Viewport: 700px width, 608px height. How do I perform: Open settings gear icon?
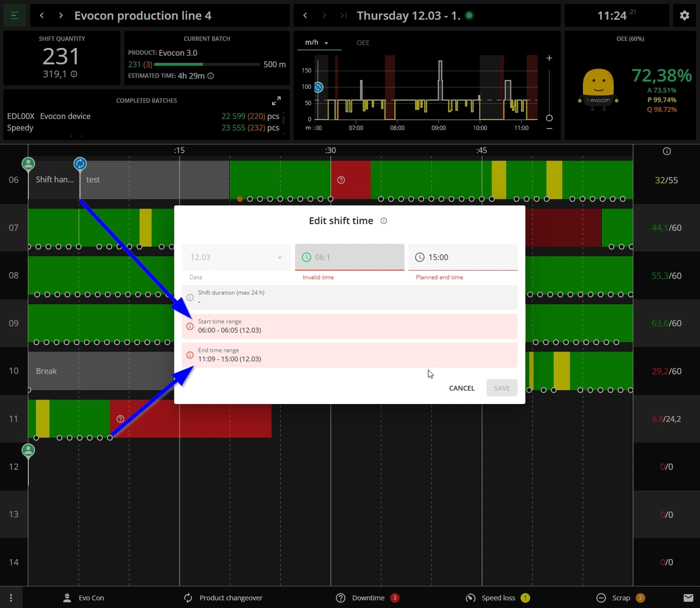(684, 15)
